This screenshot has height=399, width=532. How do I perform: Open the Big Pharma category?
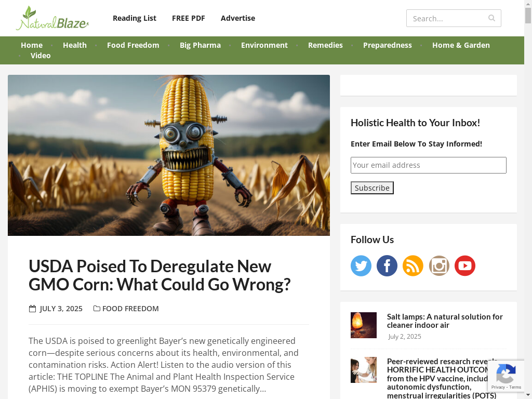[x=200, y=45]
